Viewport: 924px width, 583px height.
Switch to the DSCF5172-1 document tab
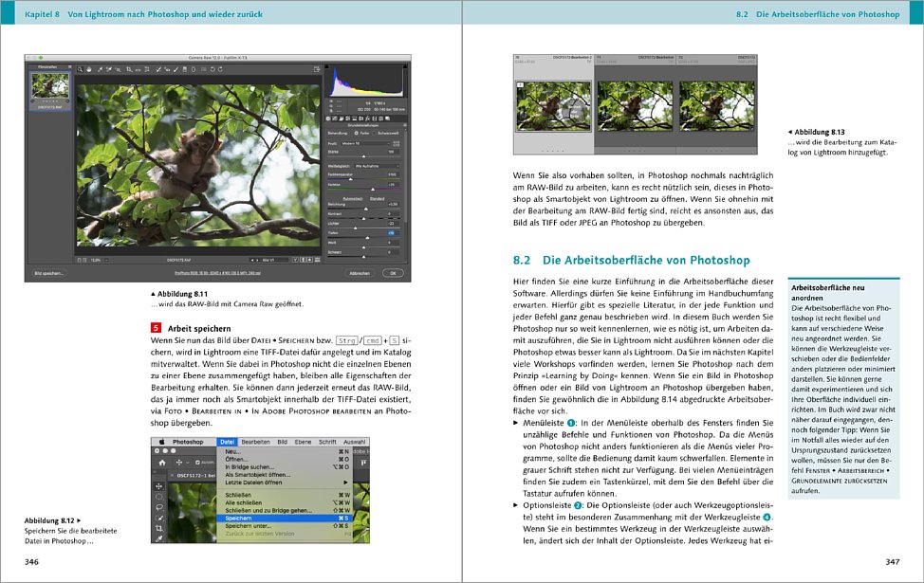tap(196, 476)
